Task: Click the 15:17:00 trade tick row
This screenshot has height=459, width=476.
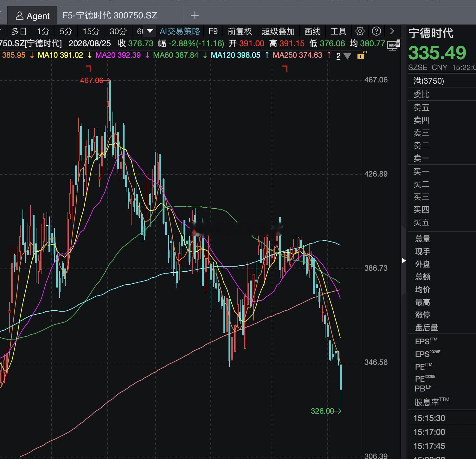Action: point(442,432)
